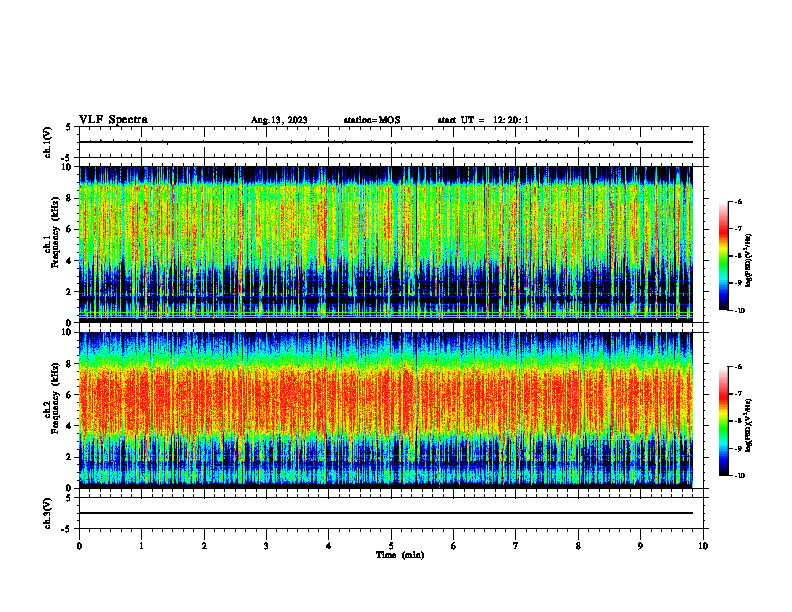
Task: Select the '4' kHz tick on ch.1 axis
Action: 70,261
